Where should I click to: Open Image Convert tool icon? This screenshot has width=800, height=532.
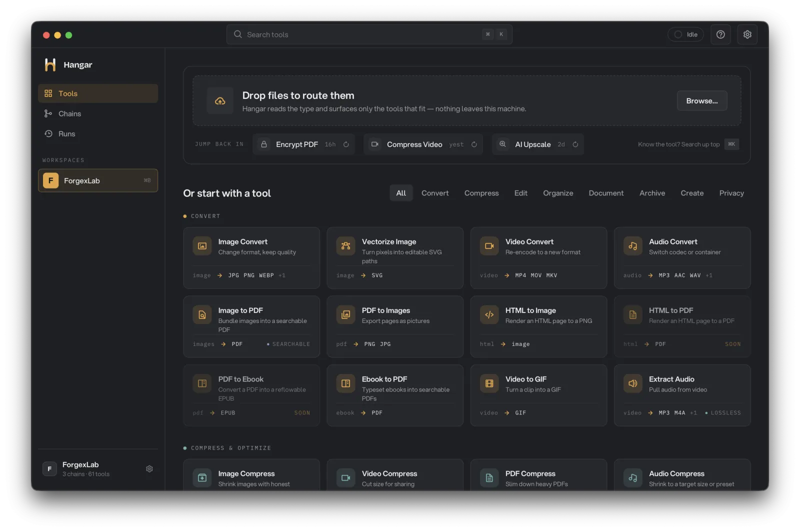[202, 246]
